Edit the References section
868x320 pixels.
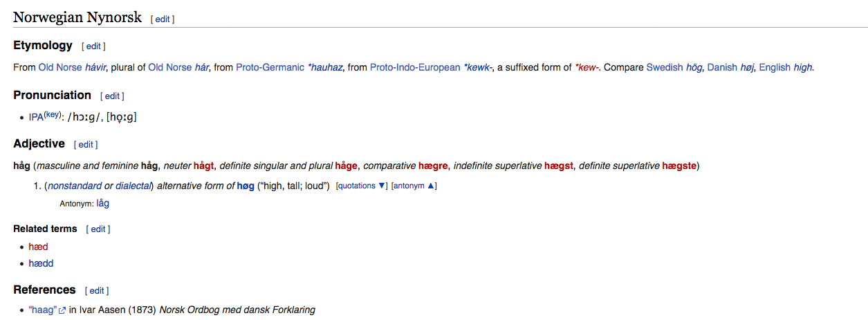(97, 291)
